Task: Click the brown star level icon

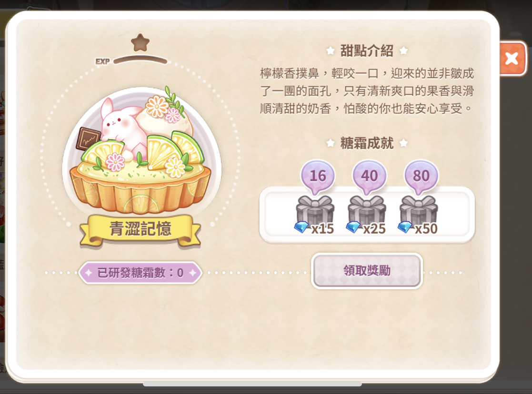Action: (x=140, y=43)
